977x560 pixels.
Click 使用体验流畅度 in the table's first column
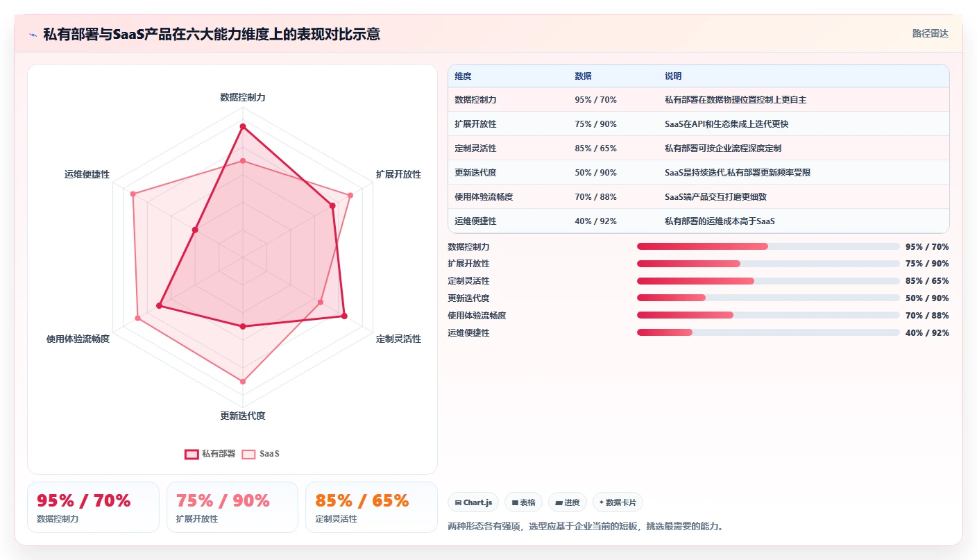pos(484,197)
